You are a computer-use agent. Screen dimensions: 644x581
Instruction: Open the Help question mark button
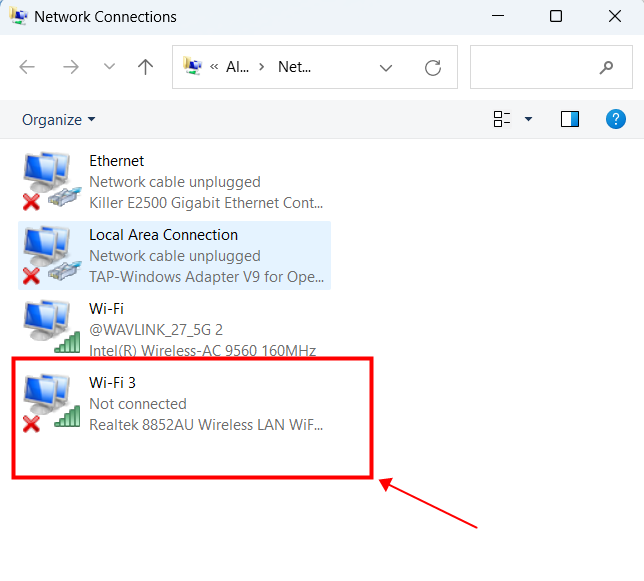(616, 119)
